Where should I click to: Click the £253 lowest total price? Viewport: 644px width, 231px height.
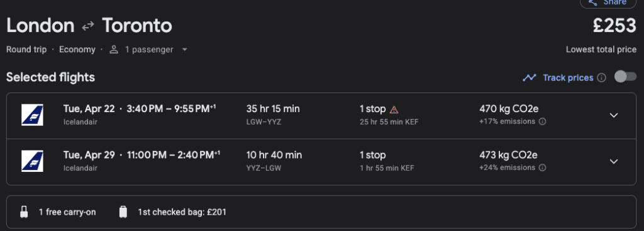(x=614, y=26)
